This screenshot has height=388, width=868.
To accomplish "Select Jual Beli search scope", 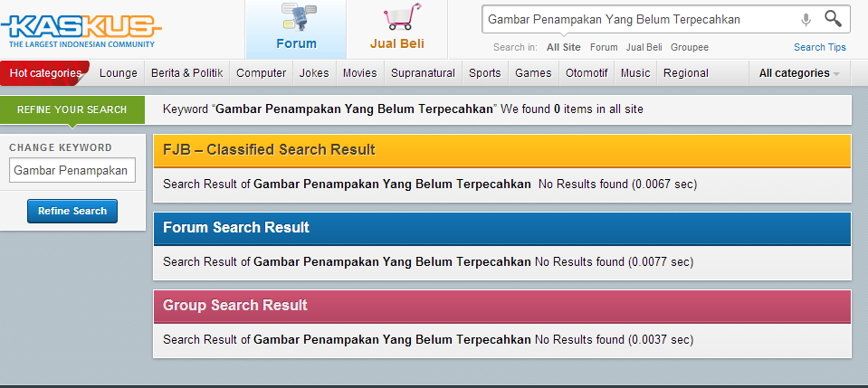I will coord(644,48).
